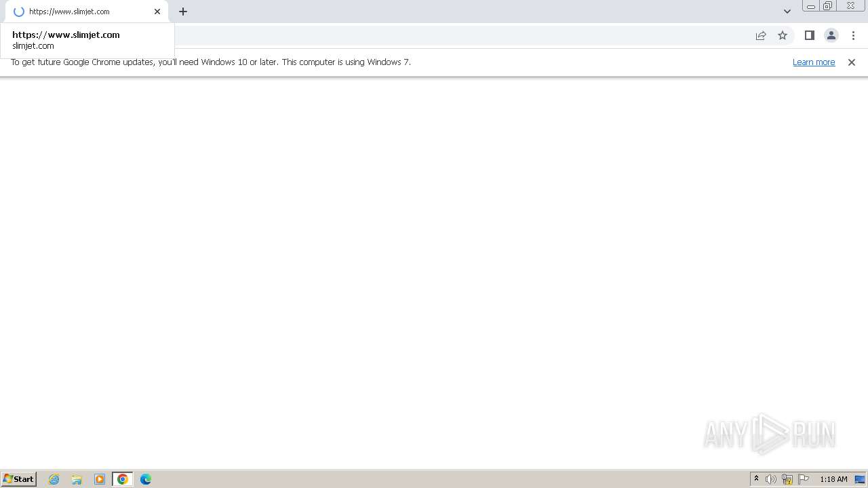868x488 pixels.
Task: Switch to Chrome taskbar button
Action: [x=123, y=479]
